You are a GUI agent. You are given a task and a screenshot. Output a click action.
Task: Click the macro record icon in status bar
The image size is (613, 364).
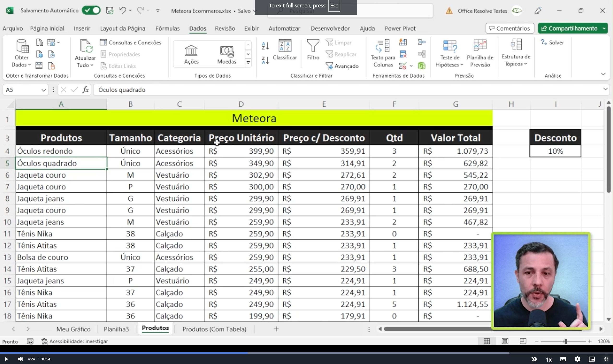30,341
